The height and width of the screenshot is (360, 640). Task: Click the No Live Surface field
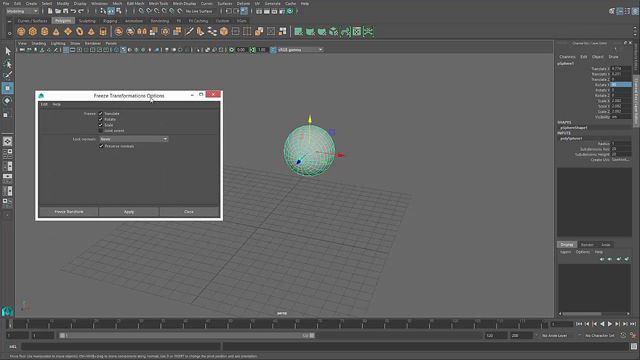pos(199,11)
